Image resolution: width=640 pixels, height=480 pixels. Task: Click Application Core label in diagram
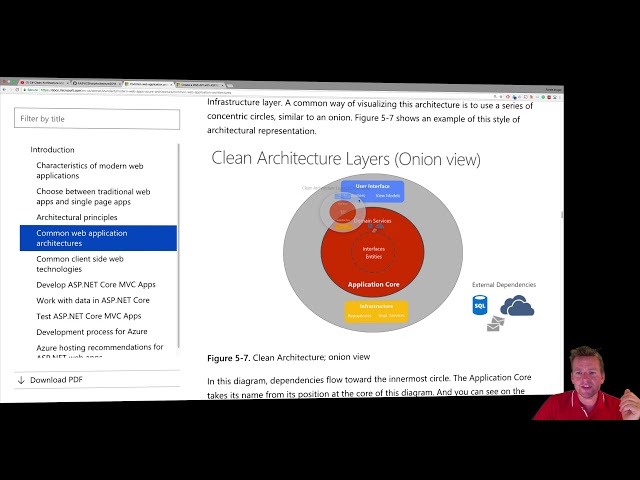point(373,284)
